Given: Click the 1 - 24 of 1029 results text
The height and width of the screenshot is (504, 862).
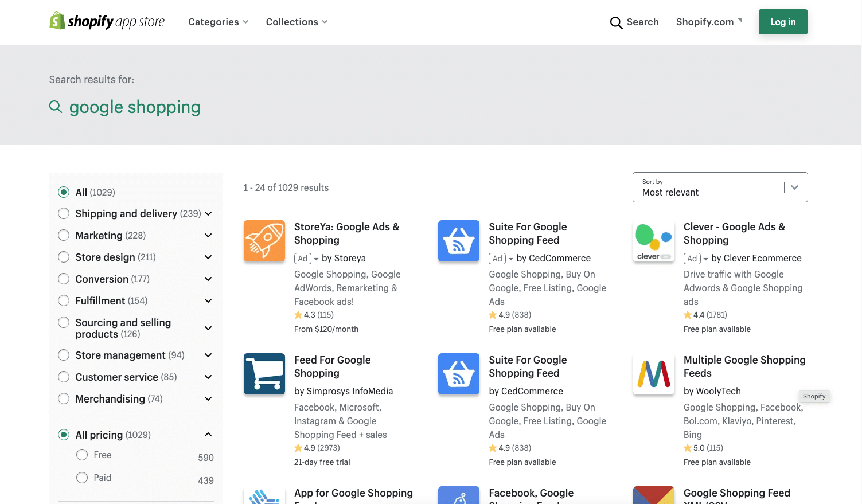Looking at the screenshot, I should coord(286,187).
